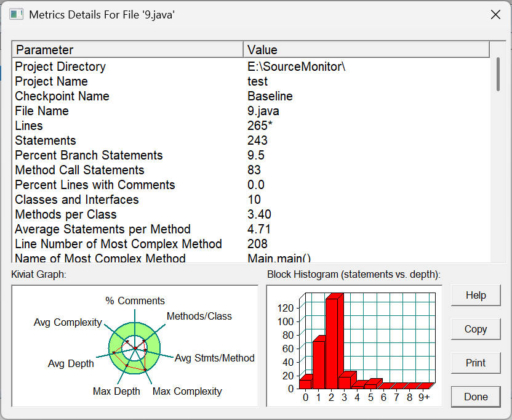
Task: Click the Lines value 265*
Action: pos(260,126)
